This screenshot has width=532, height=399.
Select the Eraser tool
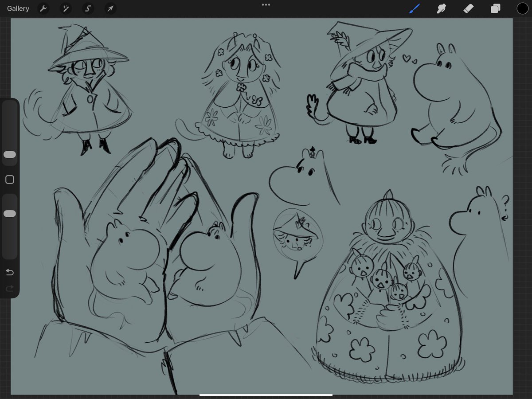coord(468,8)
